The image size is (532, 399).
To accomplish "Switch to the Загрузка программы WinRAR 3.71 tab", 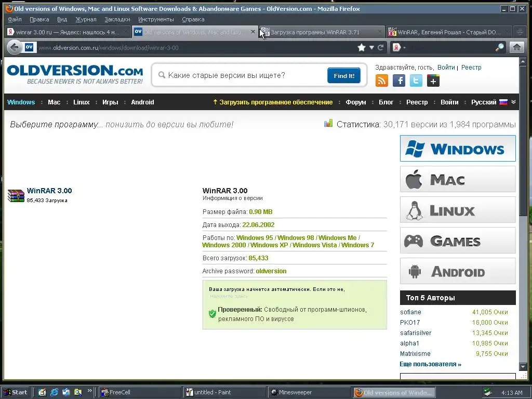I will (322, 32).
